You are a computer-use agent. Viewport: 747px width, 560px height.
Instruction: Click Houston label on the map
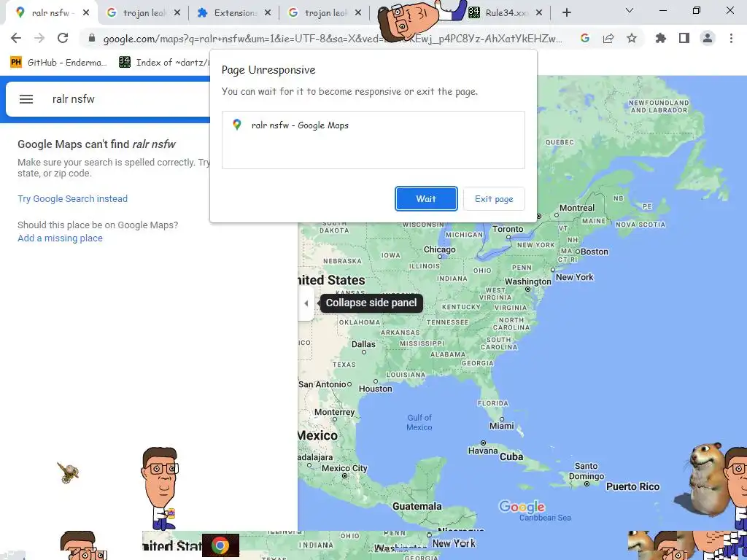pos(376,389)
